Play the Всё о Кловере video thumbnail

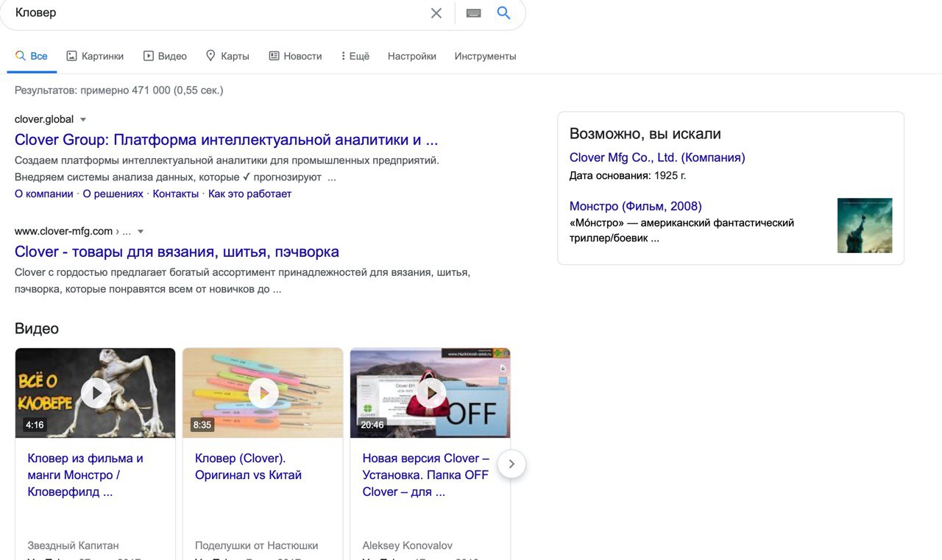[96, 393]
